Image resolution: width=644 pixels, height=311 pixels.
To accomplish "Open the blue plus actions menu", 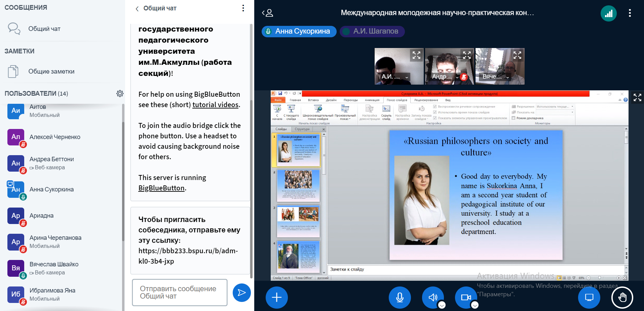I will (x=276, y=297).
